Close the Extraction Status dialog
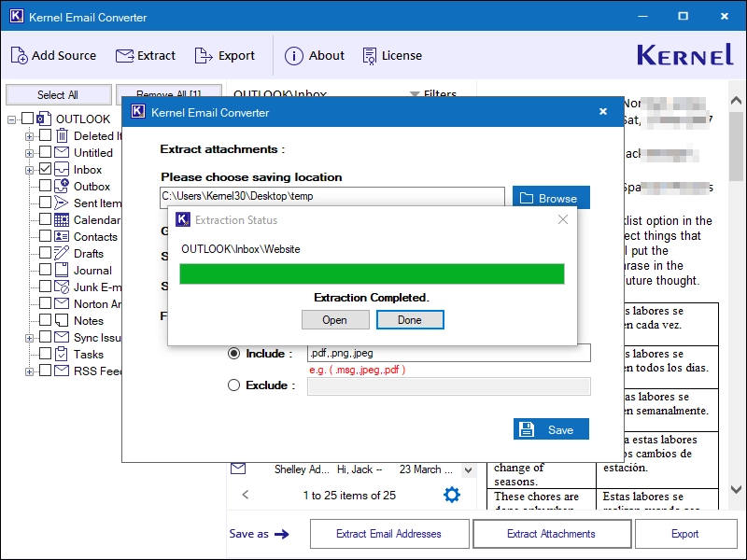 (563, 219)
